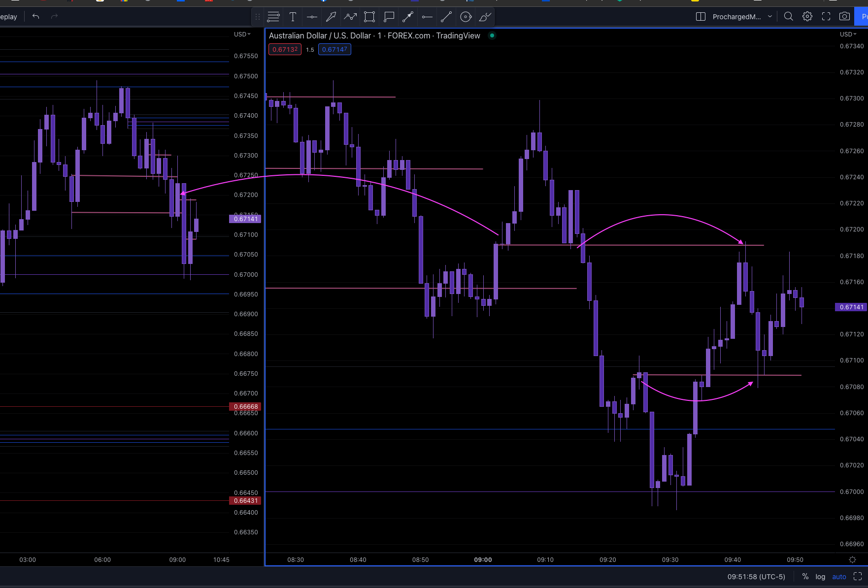
Task: Open the Rectangle drawing tool
Action: click(369, 16)
